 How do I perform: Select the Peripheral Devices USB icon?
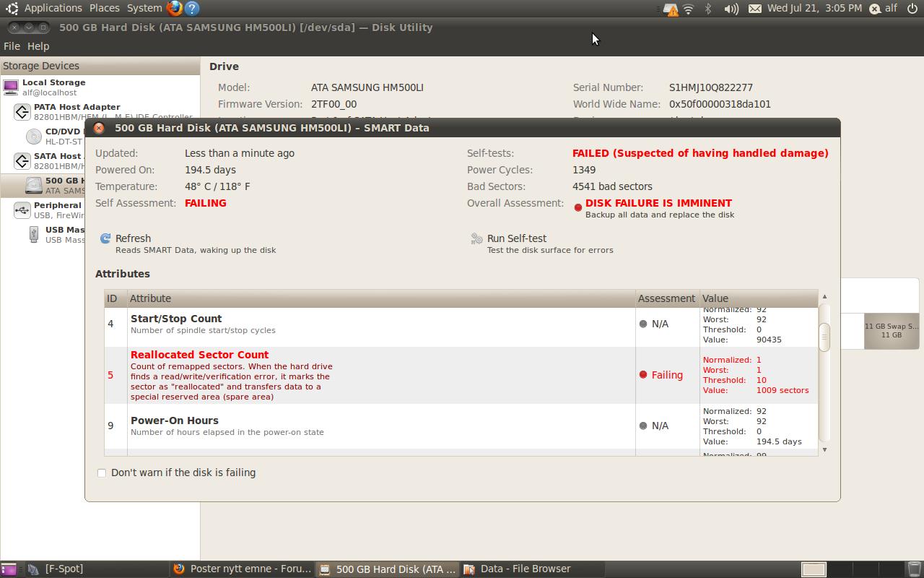coord(22,210)
